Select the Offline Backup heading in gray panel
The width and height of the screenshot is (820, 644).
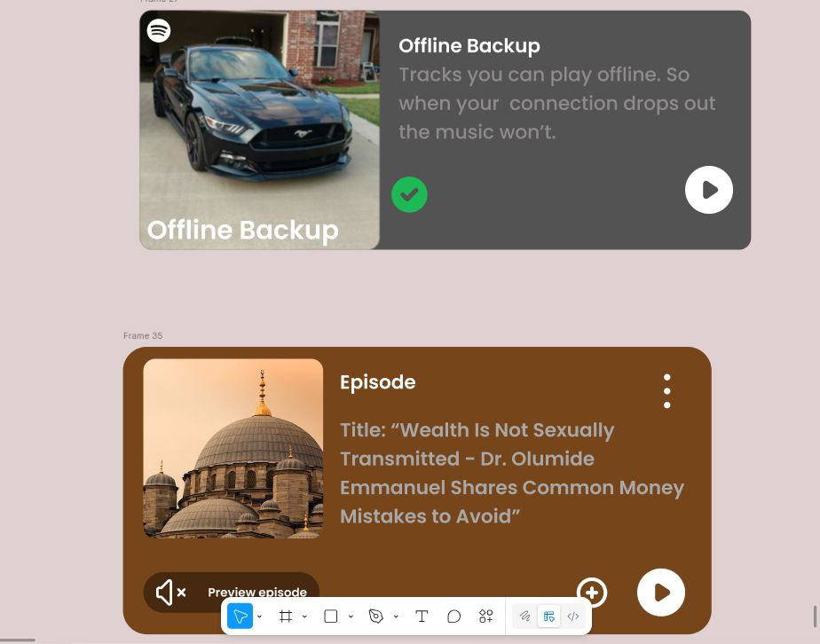[469, 46]
